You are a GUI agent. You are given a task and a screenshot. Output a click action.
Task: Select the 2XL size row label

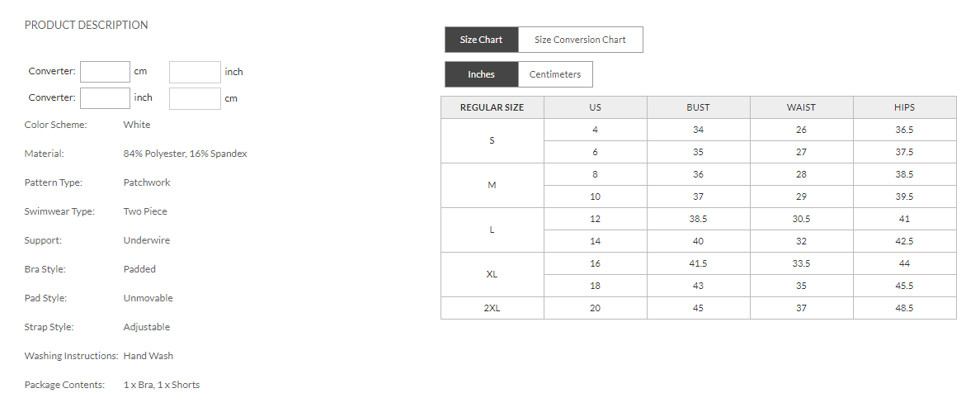(x=492, y=308)
